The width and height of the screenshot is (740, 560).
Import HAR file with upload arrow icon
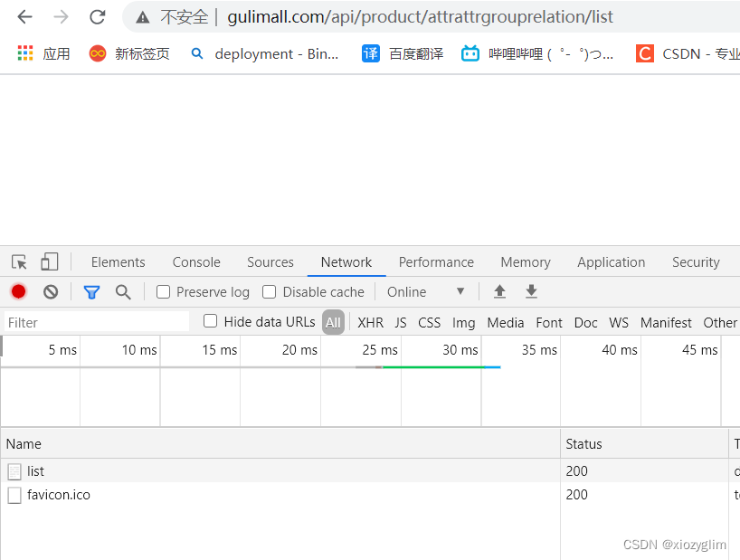pyautogui.click(x=499, y=291)
